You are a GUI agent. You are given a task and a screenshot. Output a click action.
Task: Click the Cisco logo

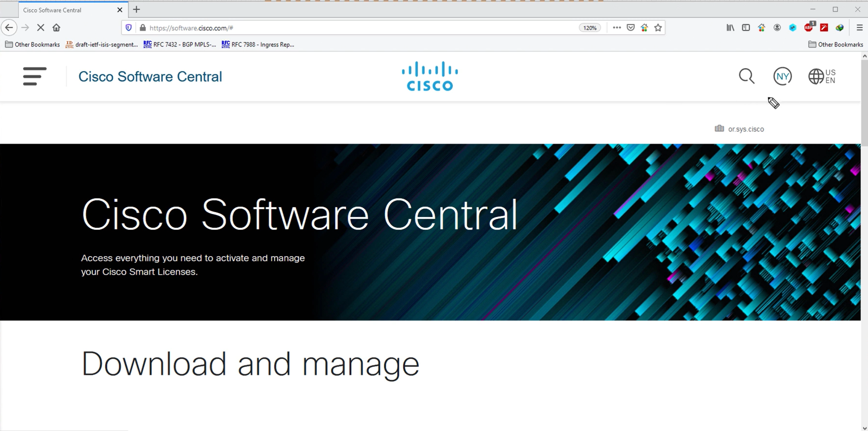(430, 76)
